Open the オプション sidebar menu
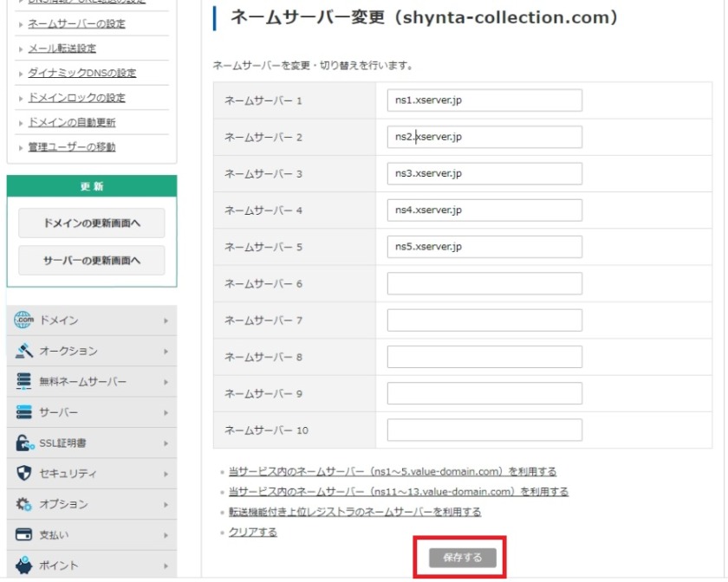 pos(92,504)
